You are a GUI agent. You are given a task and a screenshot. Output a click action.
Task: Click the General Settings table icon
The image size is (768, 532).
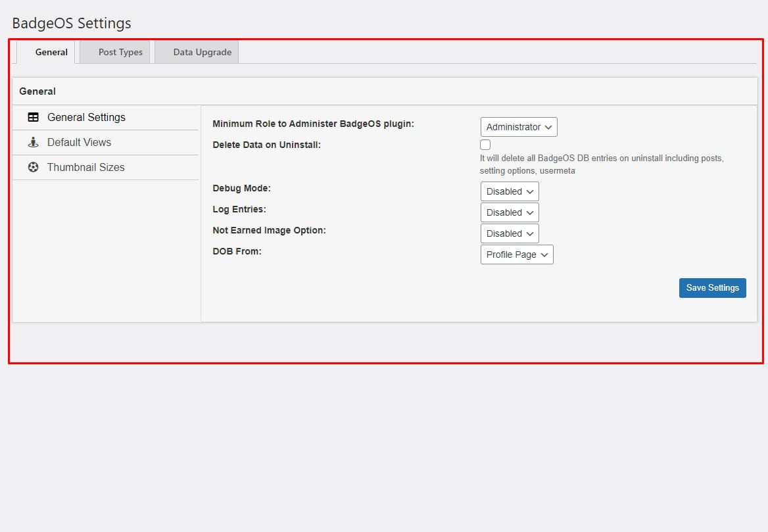tap(33, 118)
